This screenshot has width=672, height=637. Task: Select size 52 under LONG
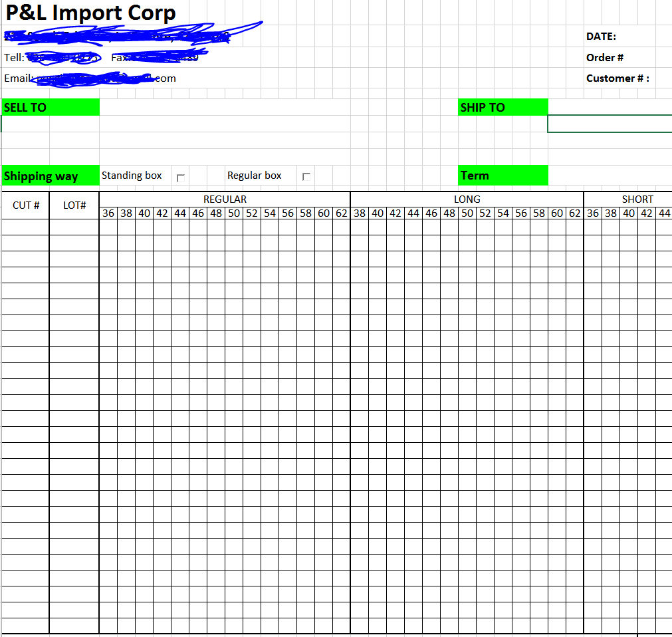485,213
